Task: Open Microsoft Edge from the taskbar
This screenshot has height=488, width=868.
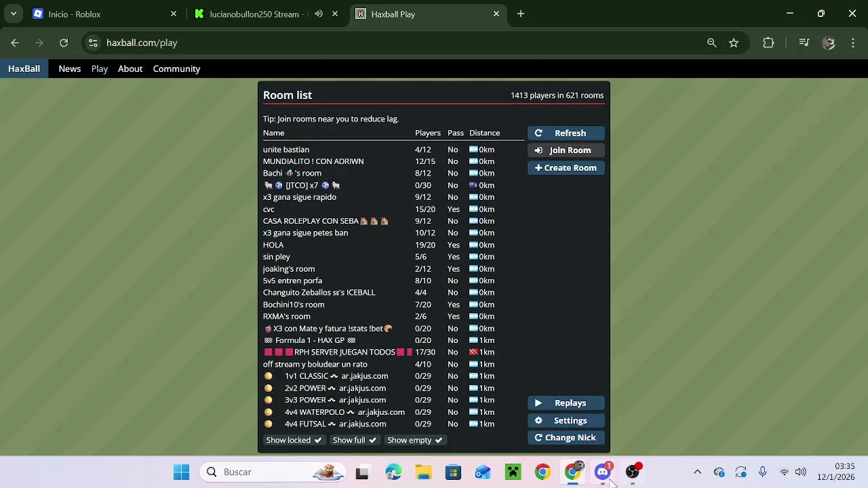Action: pos(393,472)
